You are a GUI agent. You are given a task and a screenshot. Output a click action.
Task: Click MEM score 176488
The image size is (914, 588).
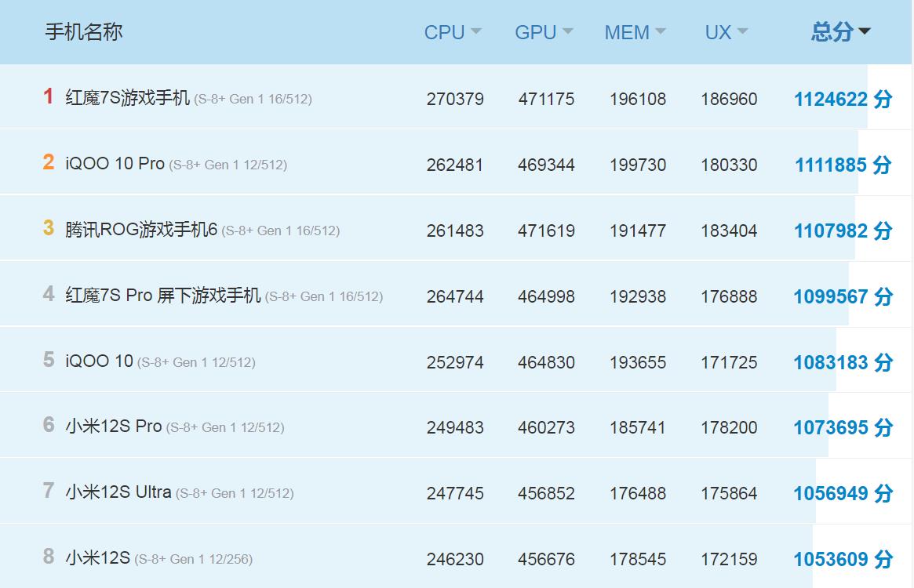point(638,494)
